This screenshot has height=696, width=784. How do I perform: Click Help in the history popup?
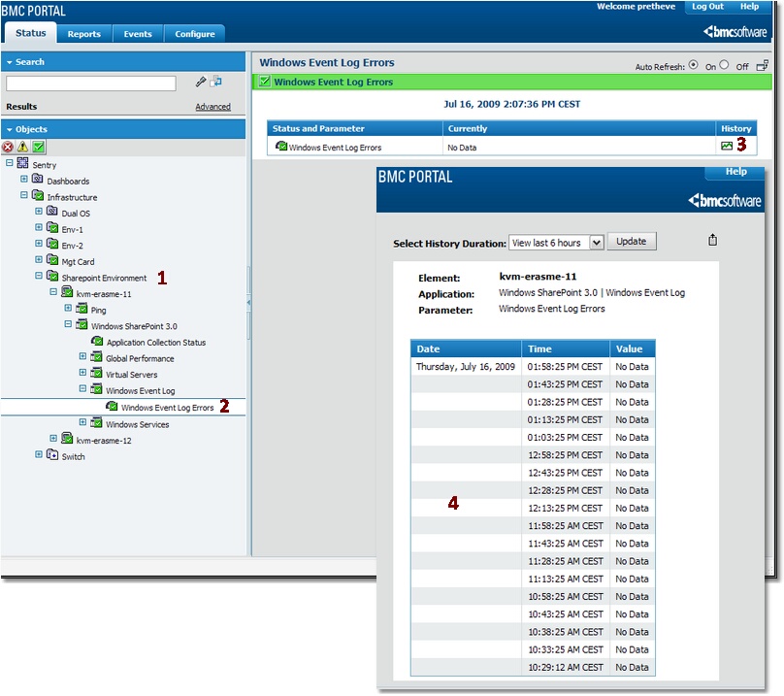736,171
